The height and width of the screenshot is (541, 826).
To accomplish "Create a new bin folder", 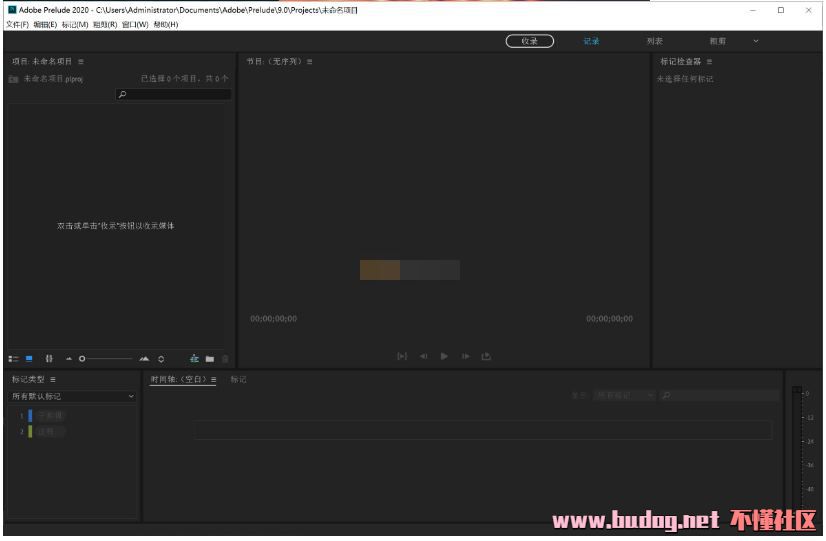I will [x=210, y=358].
